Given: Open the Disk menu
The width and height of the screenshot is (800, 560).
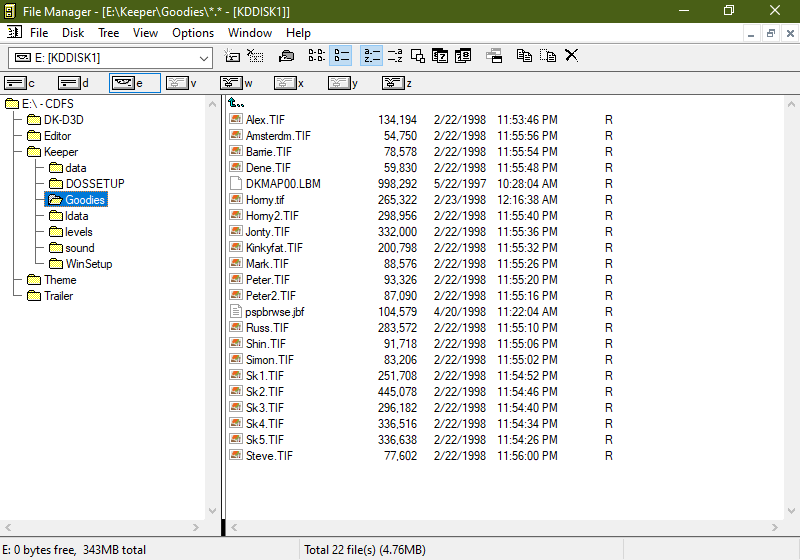Looking at the screenshot, I should (73, 33).
